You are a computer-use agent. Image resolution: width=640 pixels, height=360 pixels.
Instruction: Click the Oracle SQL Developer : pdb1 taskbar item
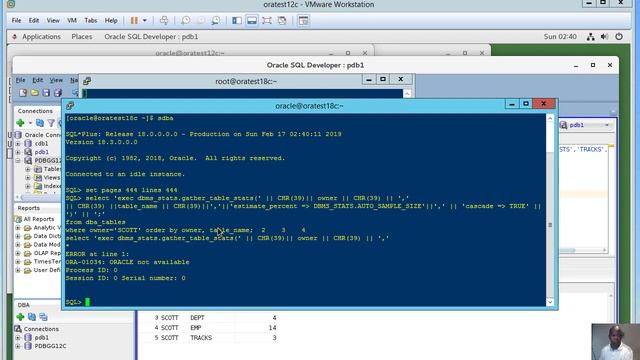click(x=151, y=37)
